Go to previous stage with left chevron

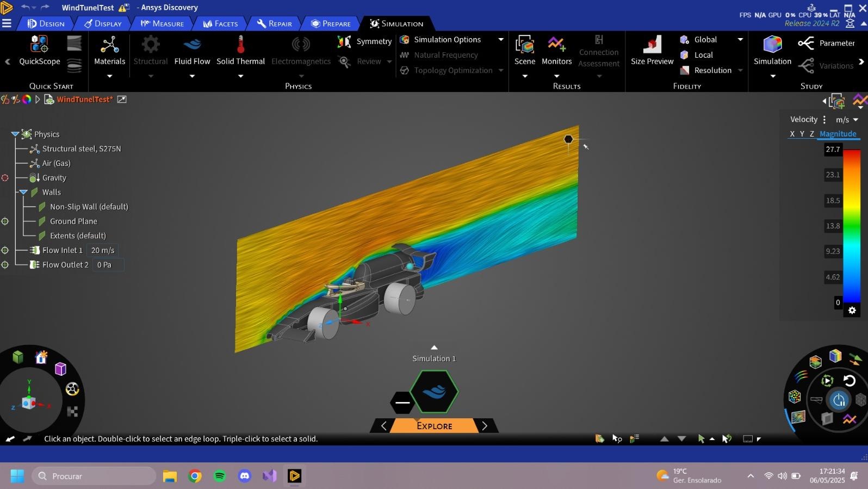(383, 426)
